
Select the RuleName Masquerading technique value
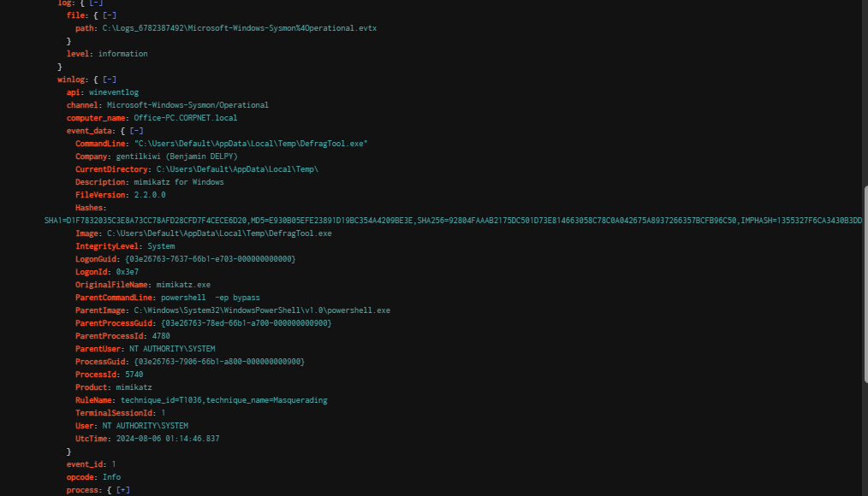pos(223,400)
